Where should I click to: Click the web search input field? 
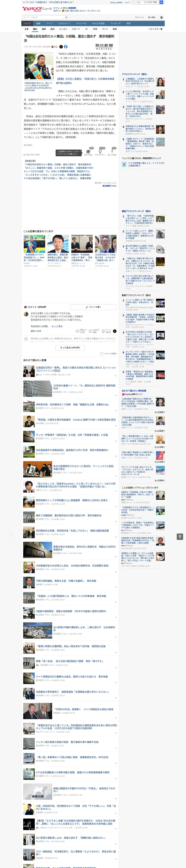(x=137, y=2)
